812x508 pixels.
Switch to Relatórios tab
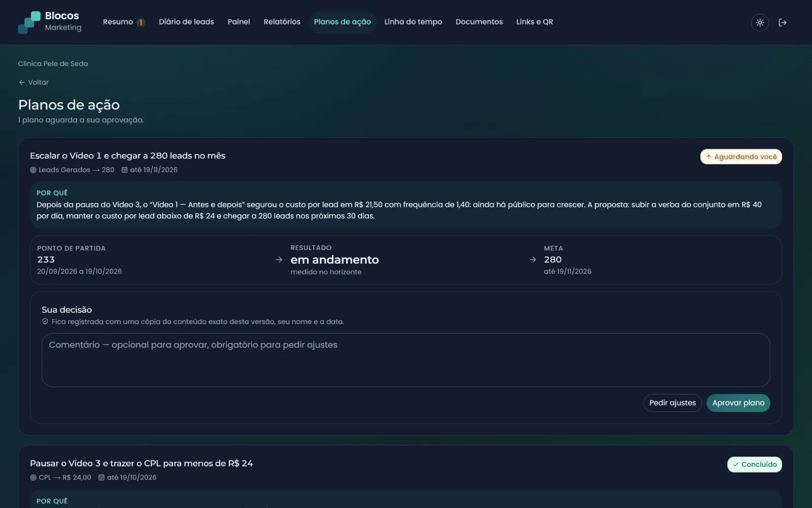282,22
